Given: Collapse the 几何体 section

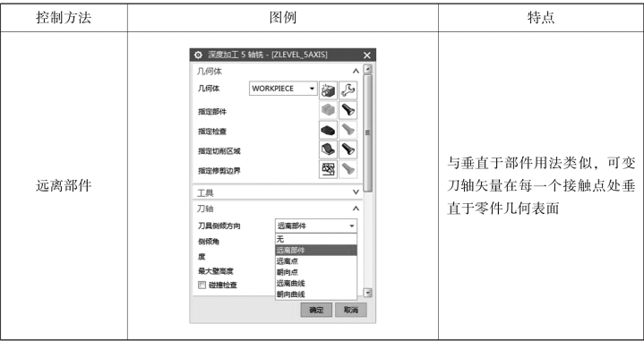Looking at the screenshot, I should 356,71.
